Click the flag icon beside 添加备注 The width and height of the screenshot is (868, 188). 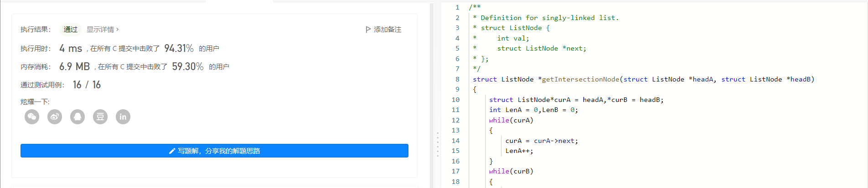coord(368,30)
